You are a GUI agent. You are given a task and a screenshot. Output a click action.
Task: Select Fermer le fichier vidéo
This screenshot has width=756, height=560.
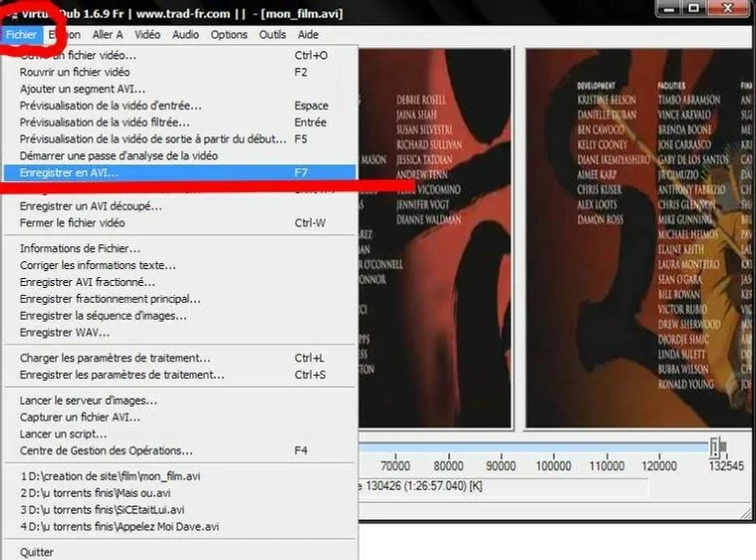pos(73,222)
